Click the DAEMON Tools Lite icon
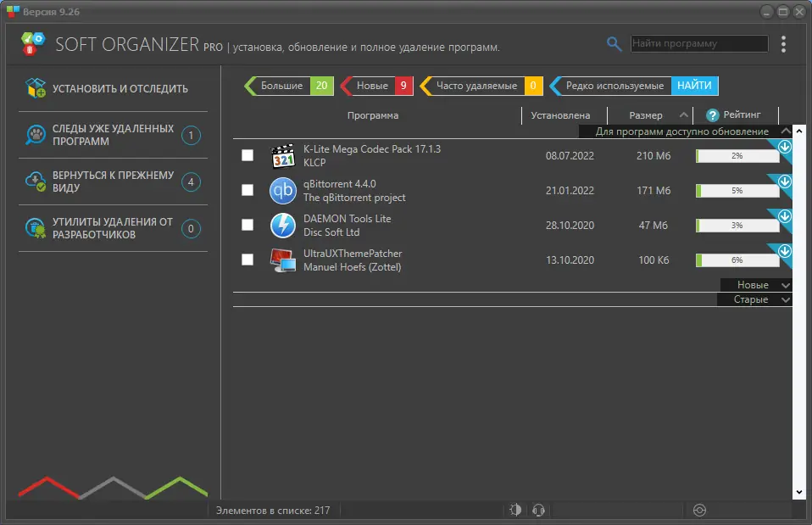This screenshot has width=812, height=525. [283, 226]
